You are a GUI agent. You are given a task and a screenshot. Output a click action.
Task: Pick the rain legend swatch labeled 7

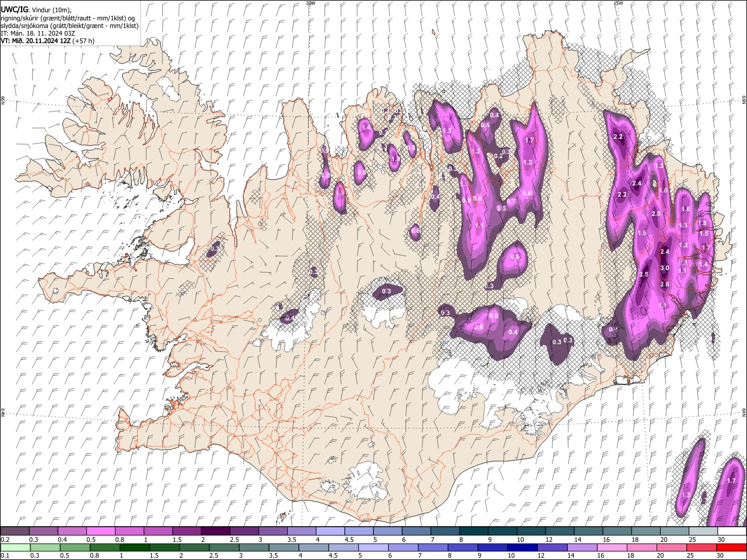[x=432, y=547]
